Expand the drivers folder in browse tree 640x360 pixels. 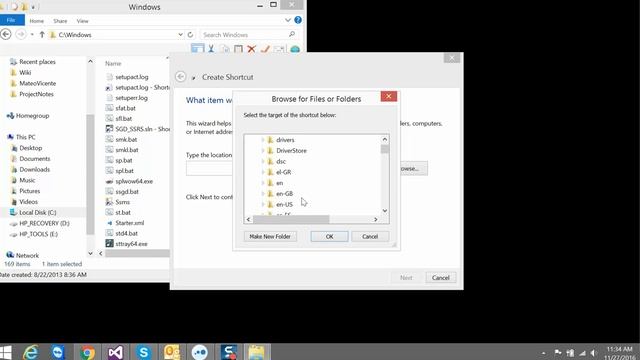[x=263, y=140]
